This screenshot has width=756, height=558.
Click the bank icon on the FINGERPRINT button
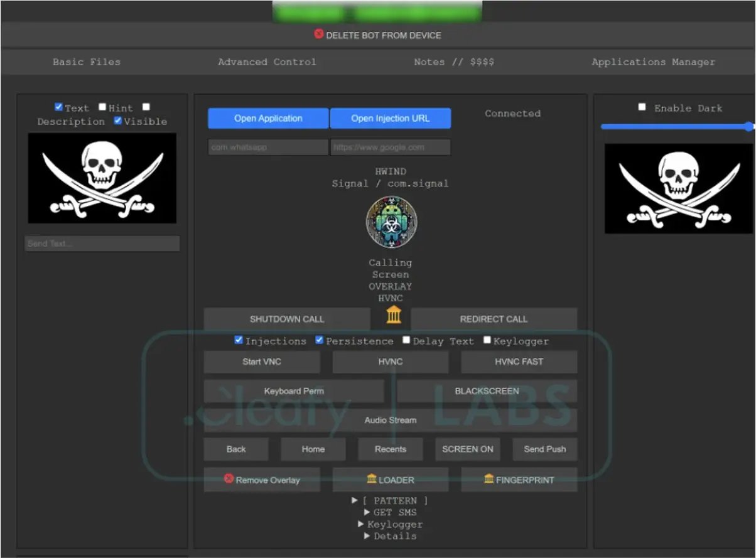tap(489, 479)
